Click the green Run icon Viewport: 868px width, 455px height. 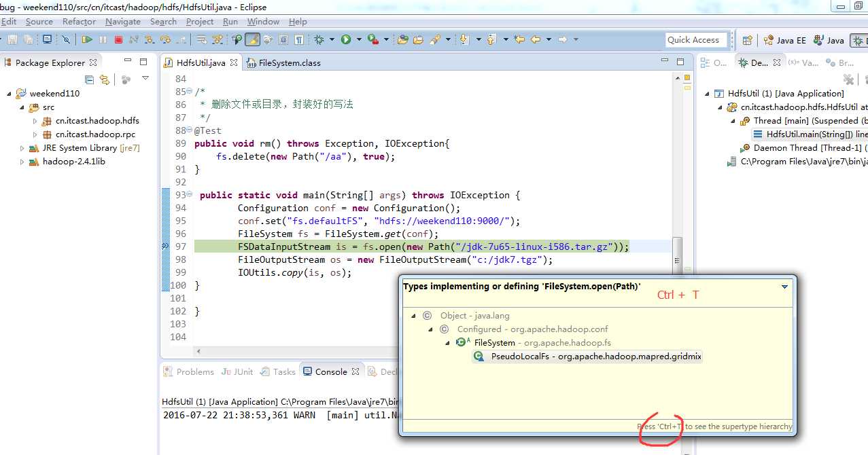[x=346, y=39]
